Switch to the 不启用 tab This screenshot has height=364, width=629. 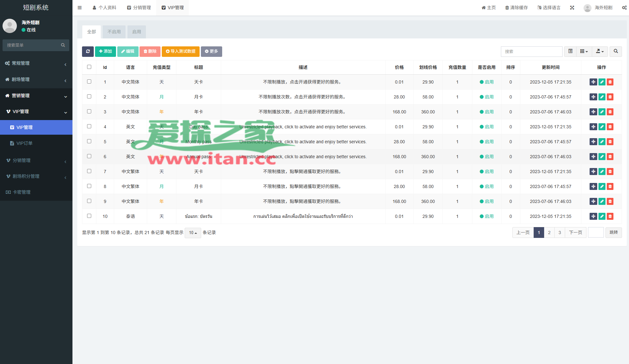pos(114,32)
